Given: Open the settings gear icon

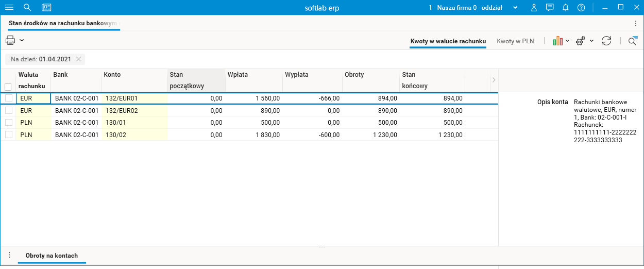Looking at the screenshot, I should click(581, 41).
